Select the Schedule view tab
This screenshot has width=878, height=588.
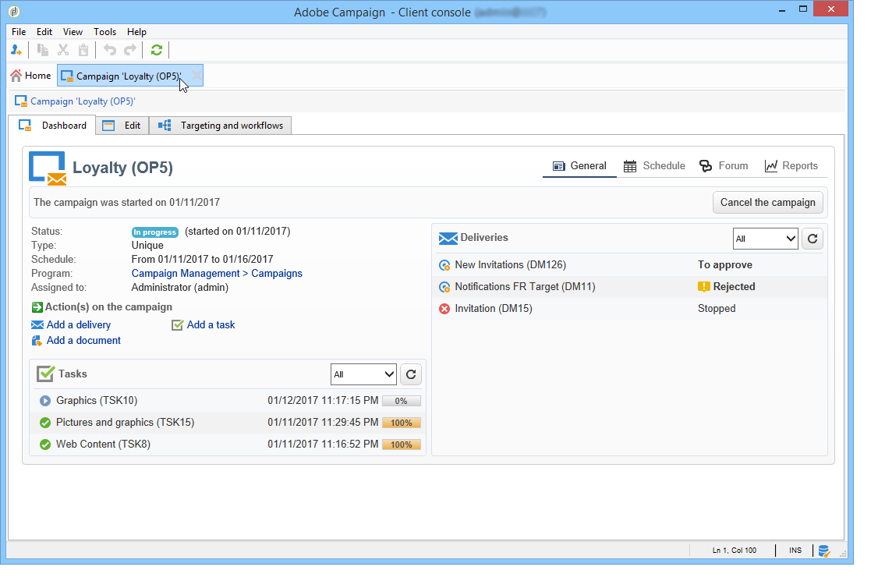[x=654, y=166]
